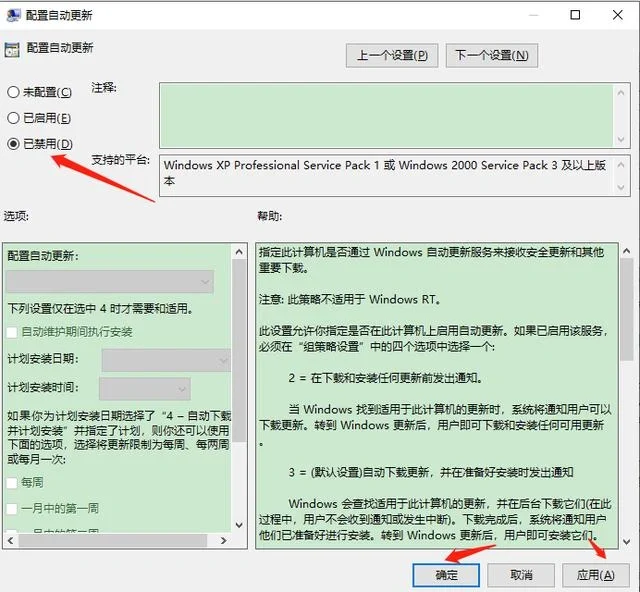Open the 计划安装日期 dropdown

coord(166,360)
